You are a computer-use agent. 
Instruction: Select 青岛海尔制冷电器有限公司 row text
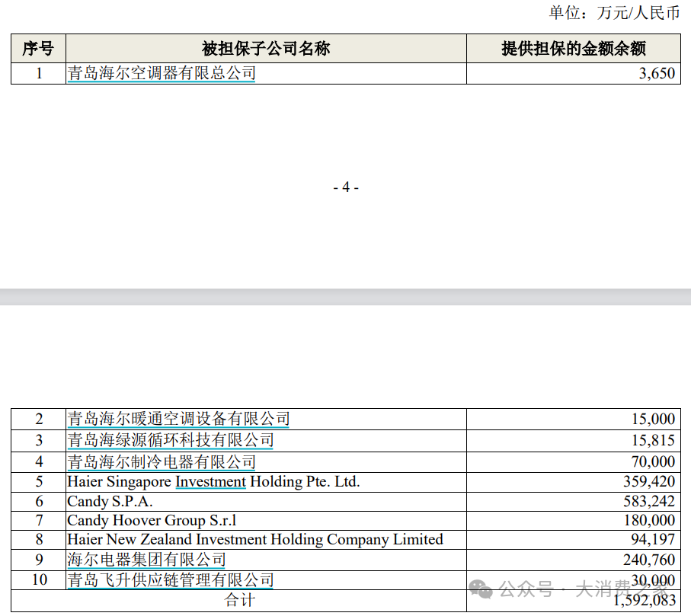pyautogui.click(x=162, y=462)
